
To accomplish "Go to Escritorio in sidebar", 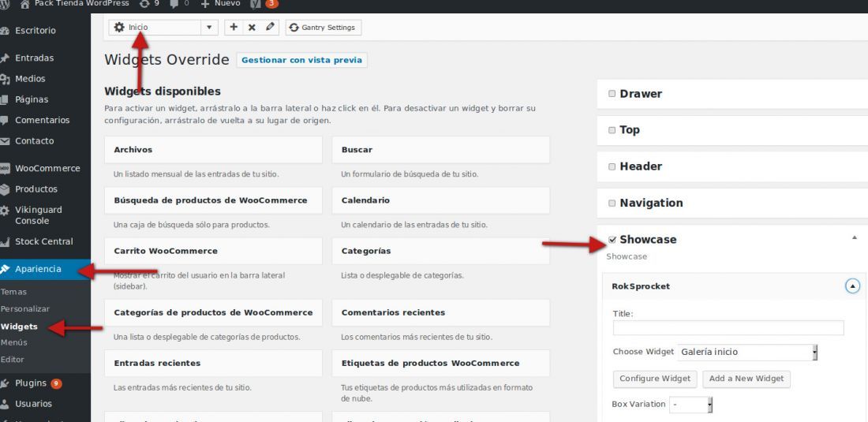I will coord(36,31).
